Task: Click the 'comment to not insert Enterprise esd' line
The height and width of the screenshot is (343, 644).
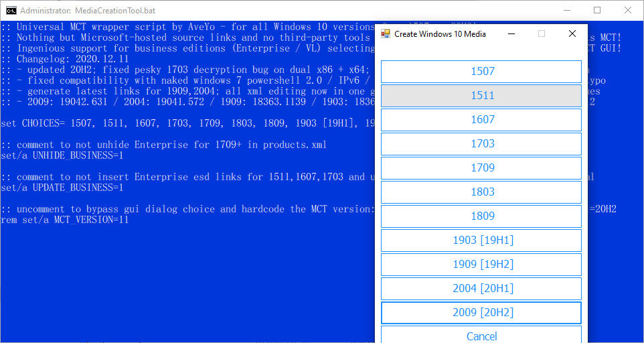Action: point(188,177)
